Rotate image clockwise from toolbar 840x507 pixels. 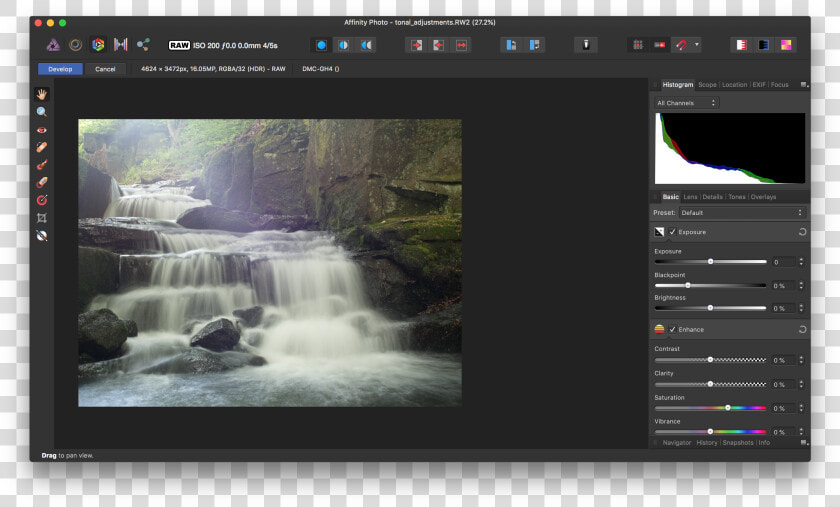(x=534, y=46)
